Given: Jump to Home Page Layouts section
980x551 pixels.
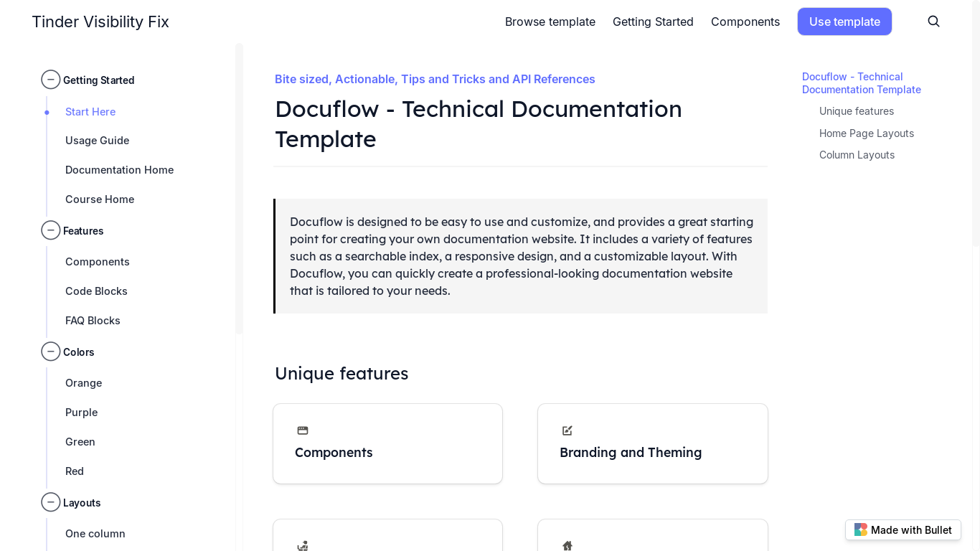Looking at the screenshot, I should pos(867,133).
